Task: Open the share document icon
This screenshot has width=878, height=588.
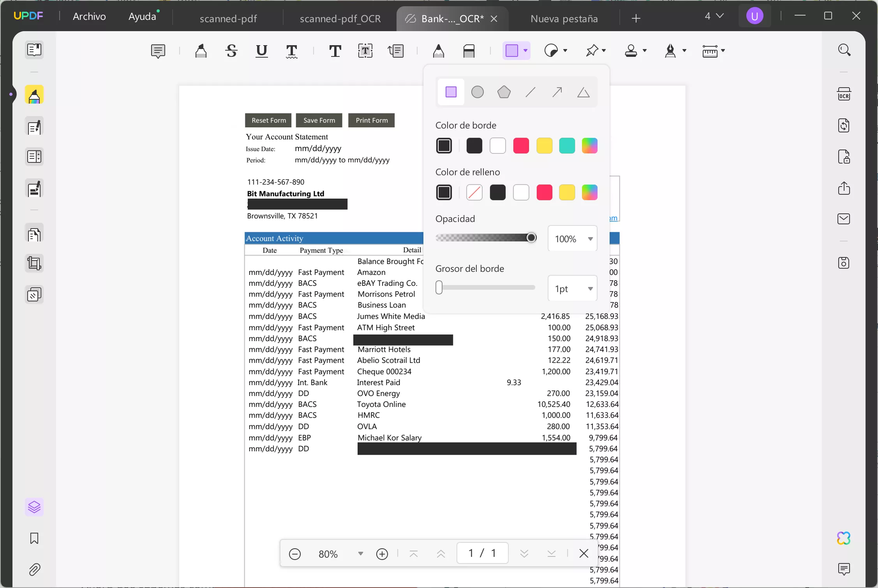Action: (844, 188)
